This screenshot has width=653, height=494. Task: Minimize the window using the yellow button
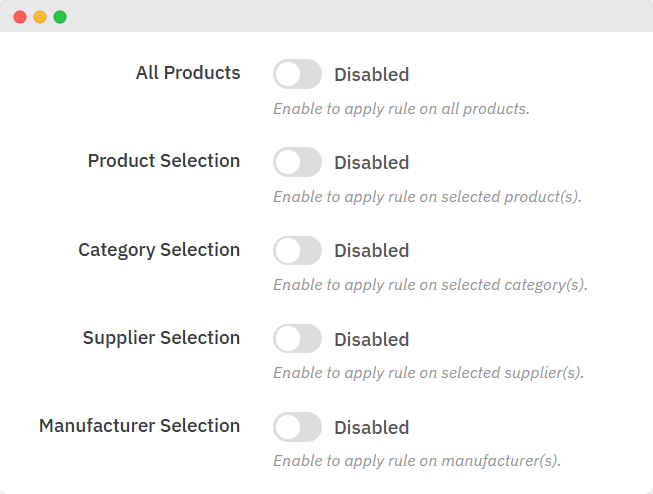40,17
